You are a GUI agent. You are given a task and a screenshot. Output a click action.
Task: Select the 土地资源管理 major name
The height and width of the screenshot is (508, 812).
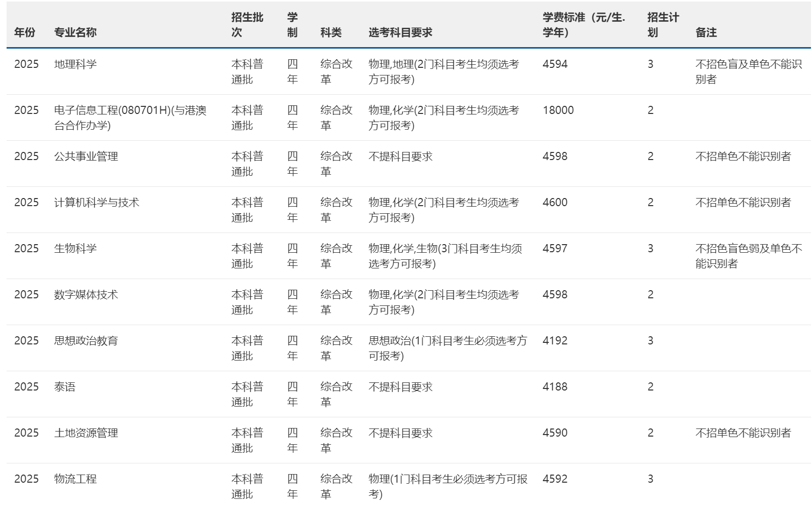86,433
